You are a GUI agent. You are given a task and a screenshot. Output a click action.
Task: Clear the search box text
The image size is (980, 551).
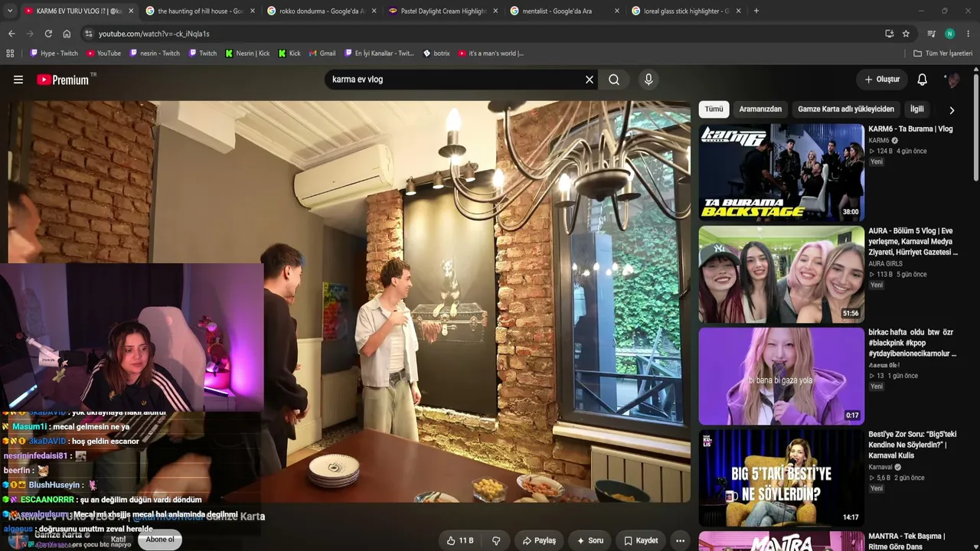point(590,80)
